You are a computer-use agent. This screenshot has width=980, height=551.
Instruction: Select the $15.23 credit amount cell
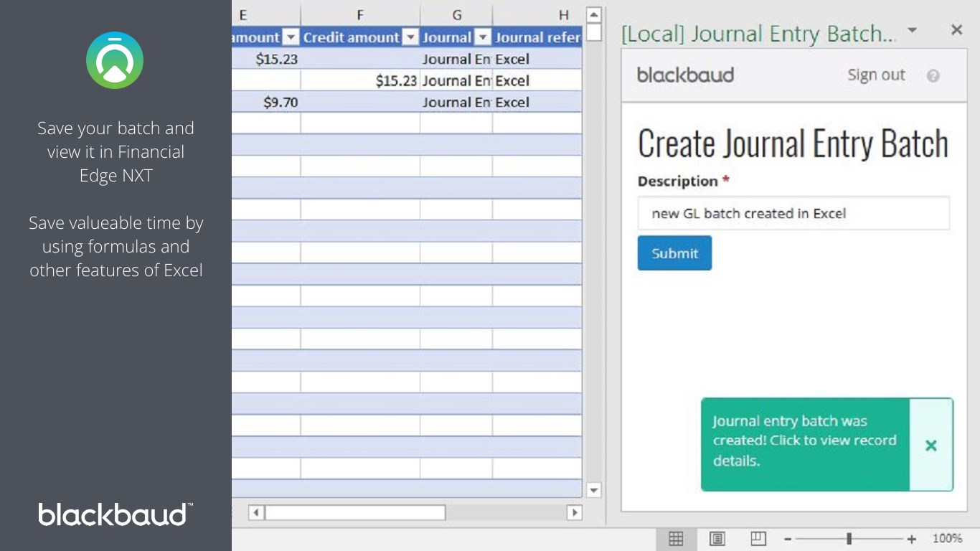(x=360, y=80)
